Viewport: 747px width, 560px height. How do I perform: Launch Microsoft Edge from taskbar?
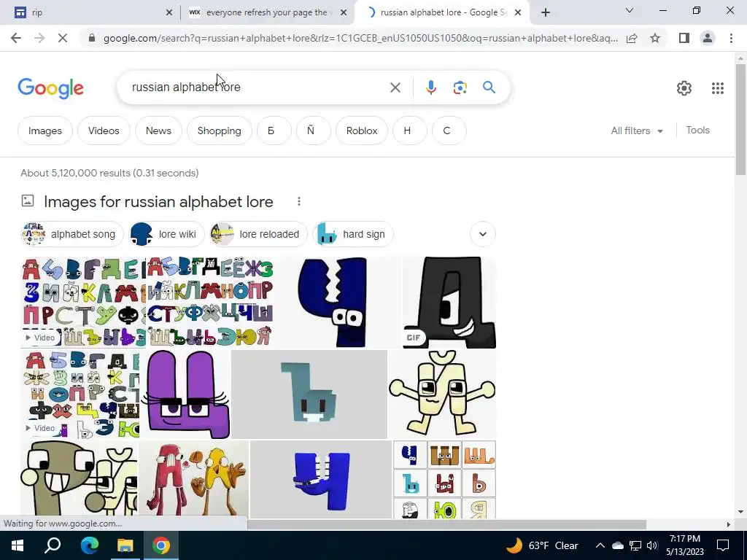[x=89, y=545]
